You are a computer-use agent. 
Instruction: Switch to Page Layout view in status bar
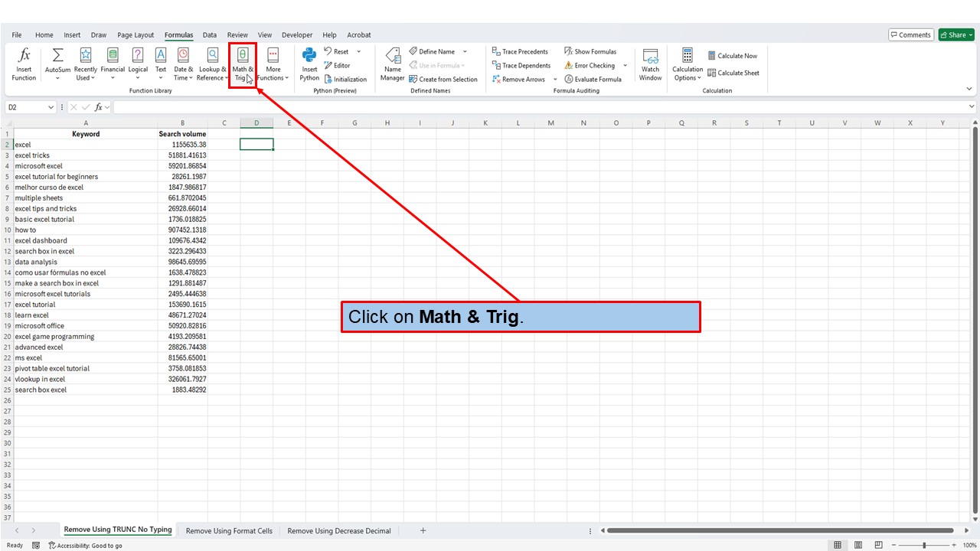pos(858,545)
